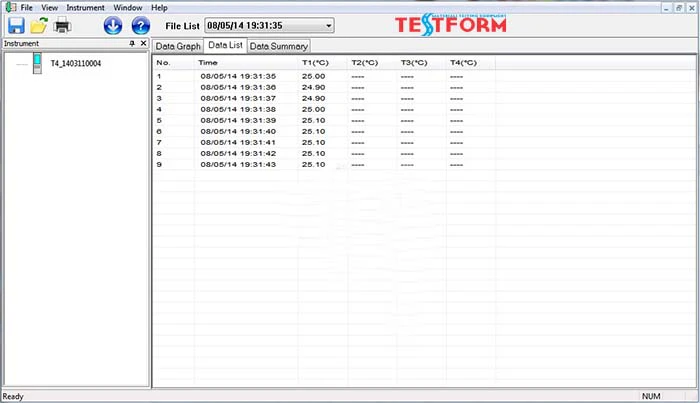The height and width of the screenshot is (403, 700).
Task: Open the File menu
Action: (x=27, y=7)
